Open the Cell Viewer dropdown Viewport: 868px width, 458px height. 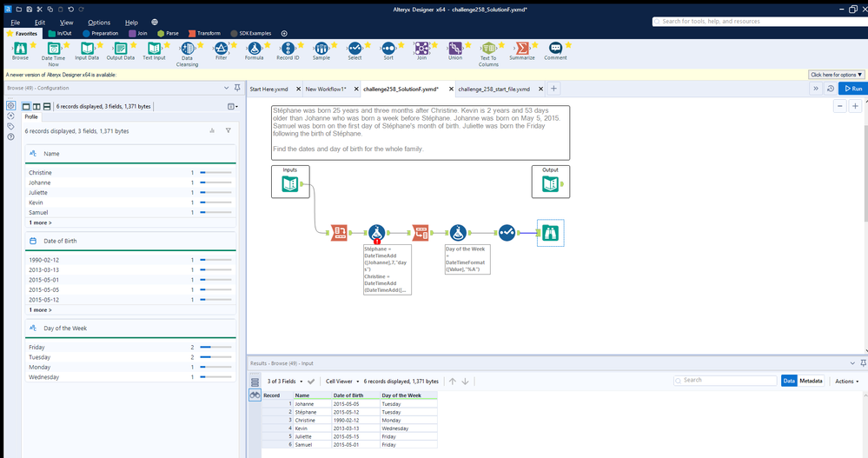342,381
